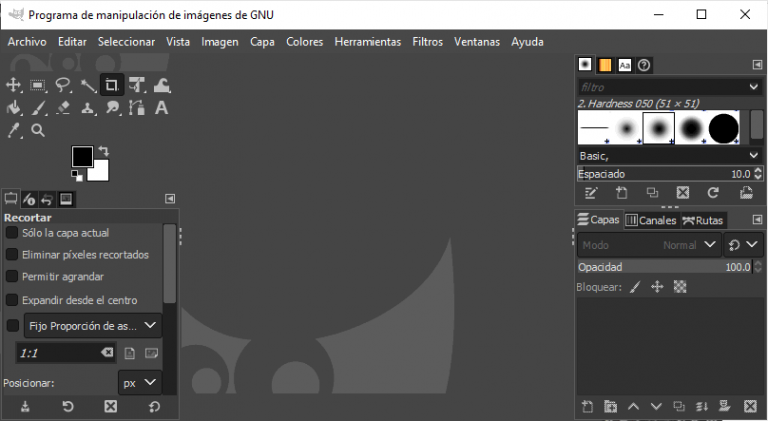Select the Zoom magnifier tool
The width and height of the screenshot is (768, 421).
(x=38, y=130)
